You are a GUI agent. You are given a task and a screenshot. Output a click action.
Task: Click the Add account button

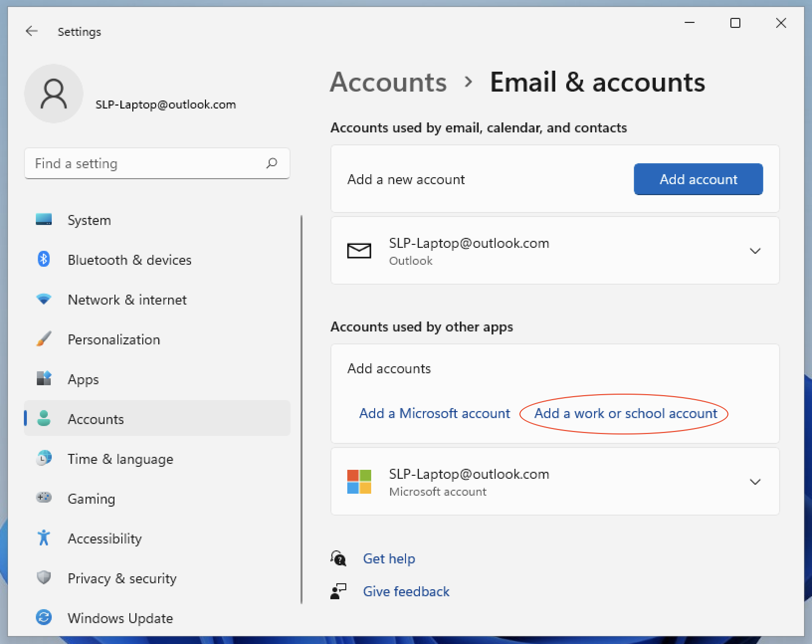tap(698, 179)
